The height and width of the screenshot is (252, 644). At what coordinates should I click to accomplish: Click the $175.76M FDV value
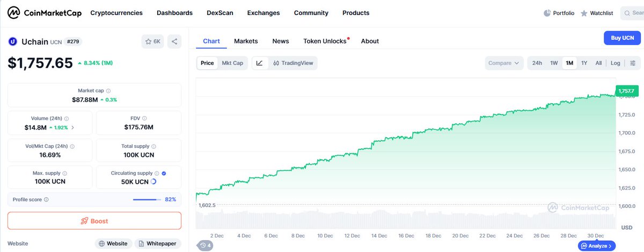pyautogui.click(x=138, y=127)
